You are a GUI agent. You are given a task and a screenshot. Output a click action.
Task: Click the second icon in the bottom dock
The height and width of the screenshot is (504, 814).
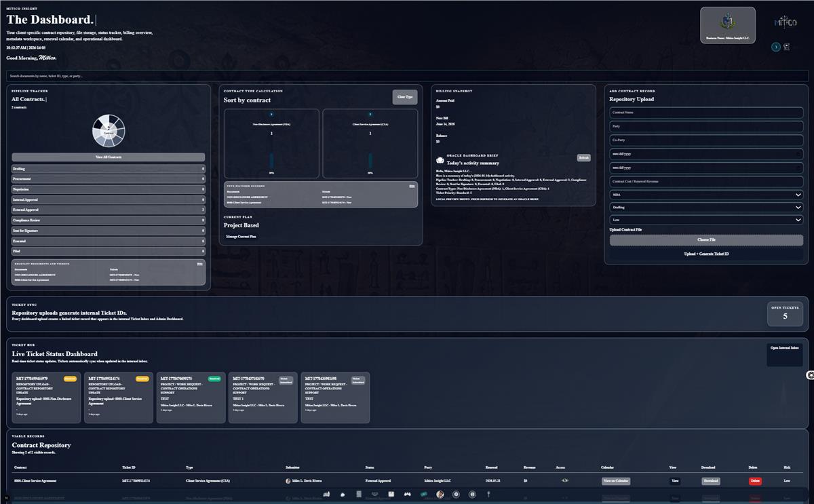tap(343, 495)
